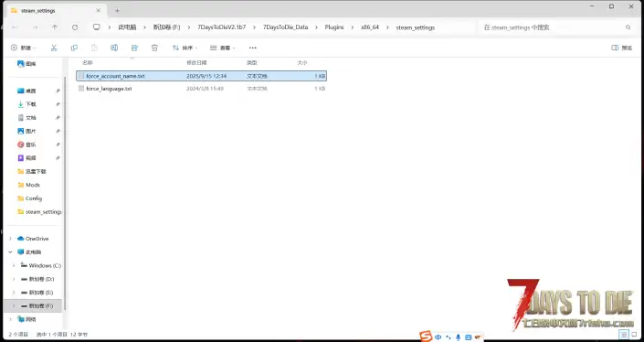Select force_account_name.txt file

point(201,76)
